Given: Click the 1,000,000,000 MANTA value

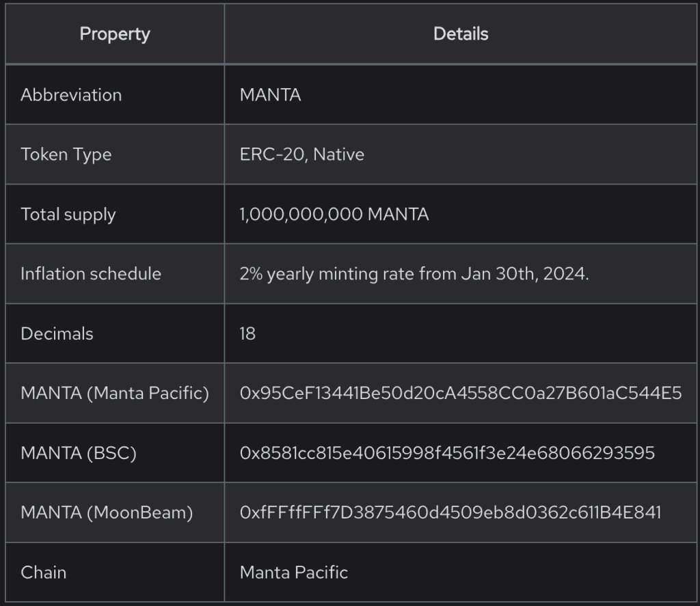Looking at the screenshot, I should click(x=334, y=215).
